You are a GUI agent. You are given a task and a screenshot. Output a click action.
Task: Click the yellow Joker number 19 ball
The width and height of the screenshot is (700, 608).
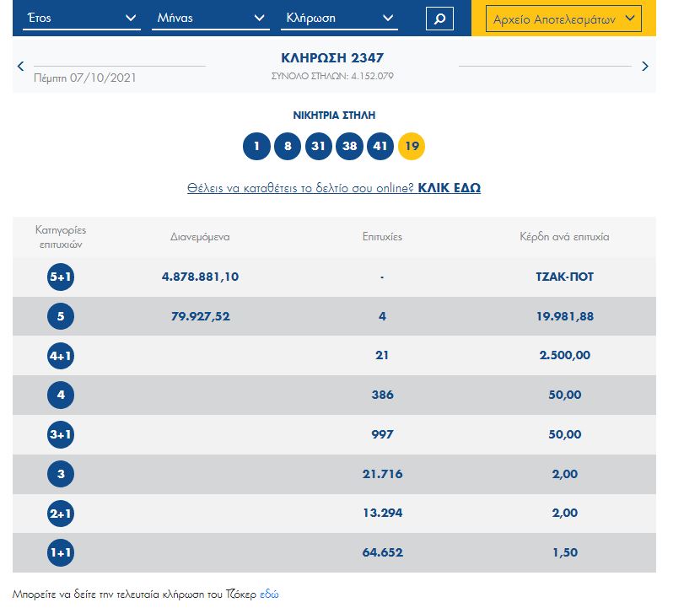tap(412, 147)
